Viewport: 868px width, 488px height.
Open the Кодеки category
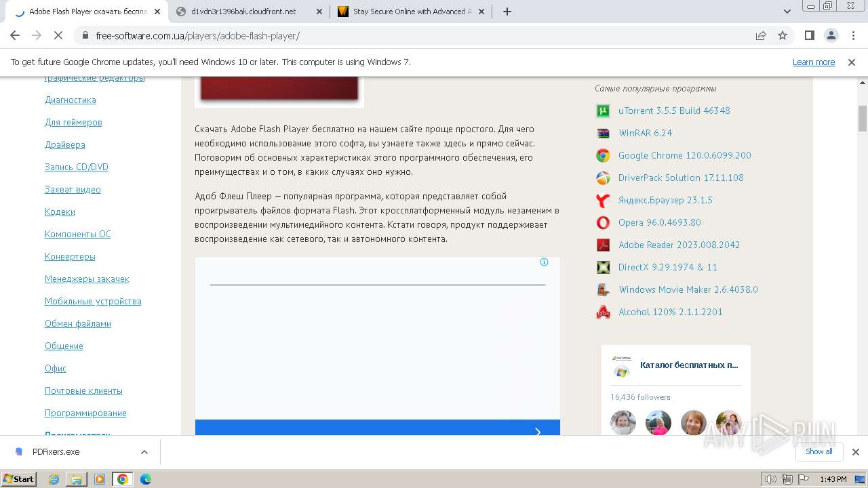[60, 212]
